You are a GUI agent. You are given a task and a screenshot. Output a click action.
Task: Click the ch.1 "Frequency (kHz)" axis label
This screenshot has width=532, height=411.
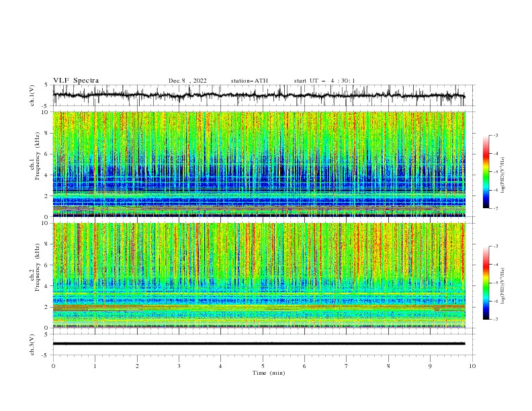[38, 155]
